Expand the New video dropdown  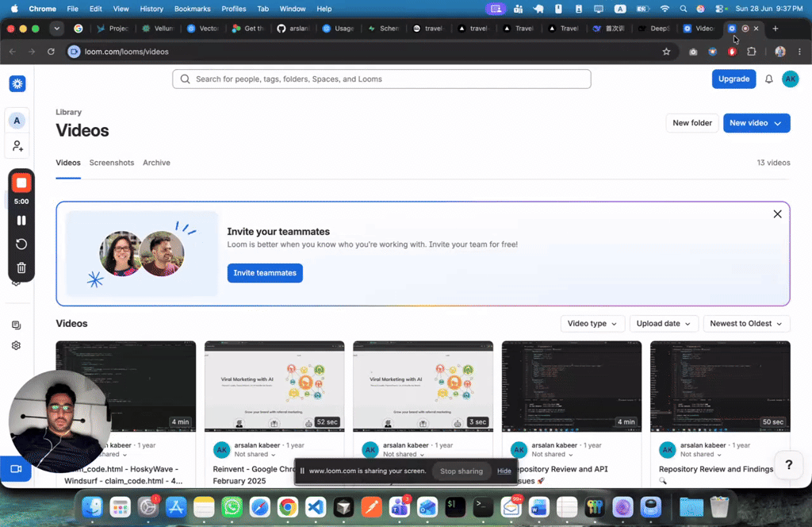(x=777, y=123)
